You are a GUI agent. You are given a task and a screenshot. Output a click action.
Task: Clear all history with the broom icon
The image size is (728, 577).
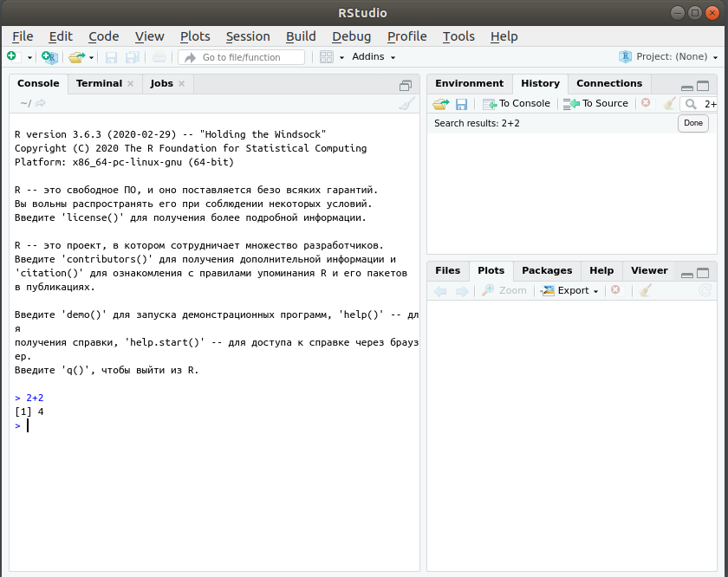[669, 103]
